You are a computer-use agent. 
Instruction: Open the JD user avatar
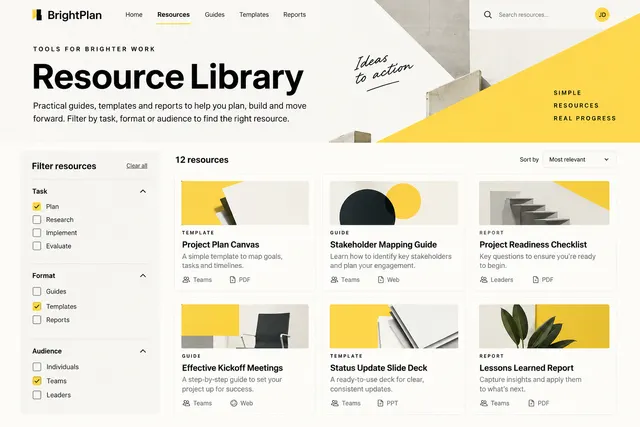pos(602,15)
